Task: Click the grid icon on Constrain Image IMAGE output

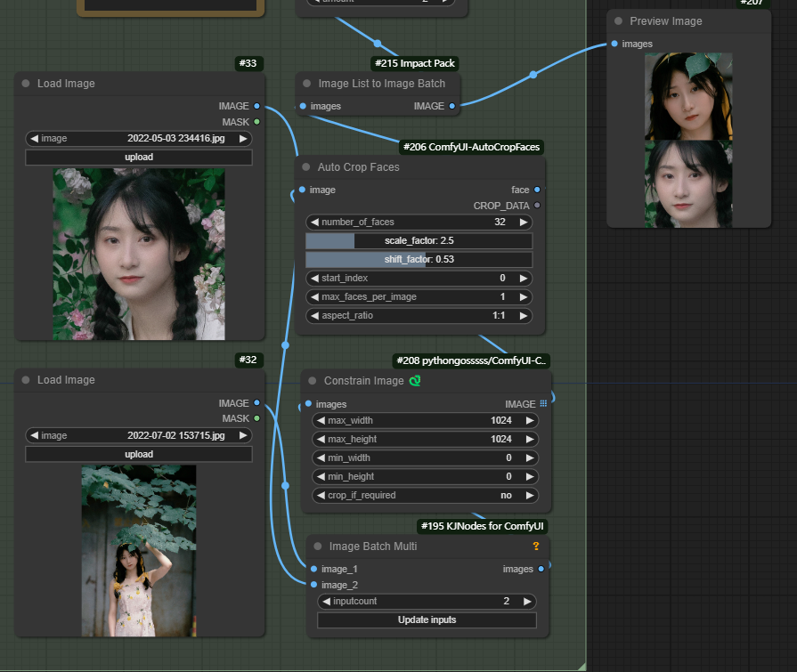Action: coord(543,404)
